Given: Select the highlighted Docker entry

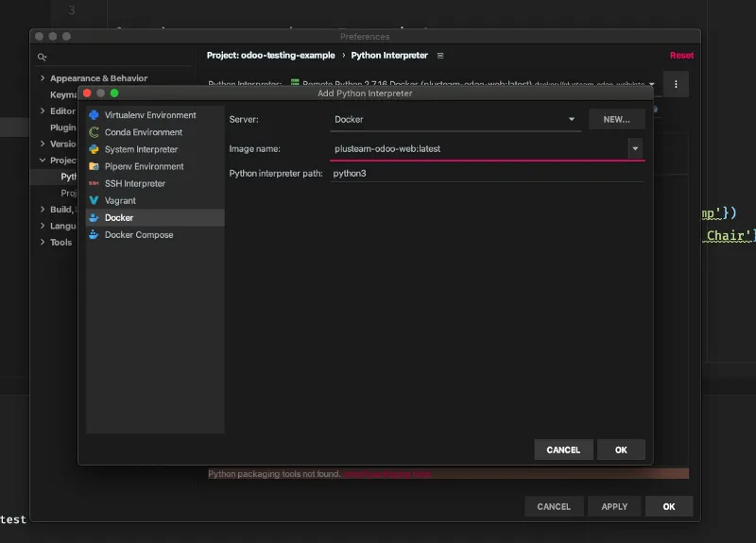Looking at the screenshot, I should point(155,218).
